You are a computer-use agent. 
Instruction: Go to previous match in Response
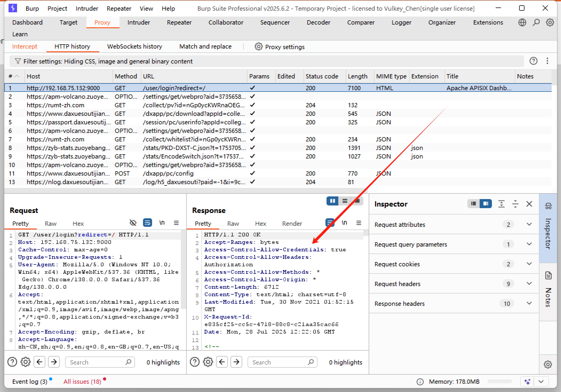[222, 362]
